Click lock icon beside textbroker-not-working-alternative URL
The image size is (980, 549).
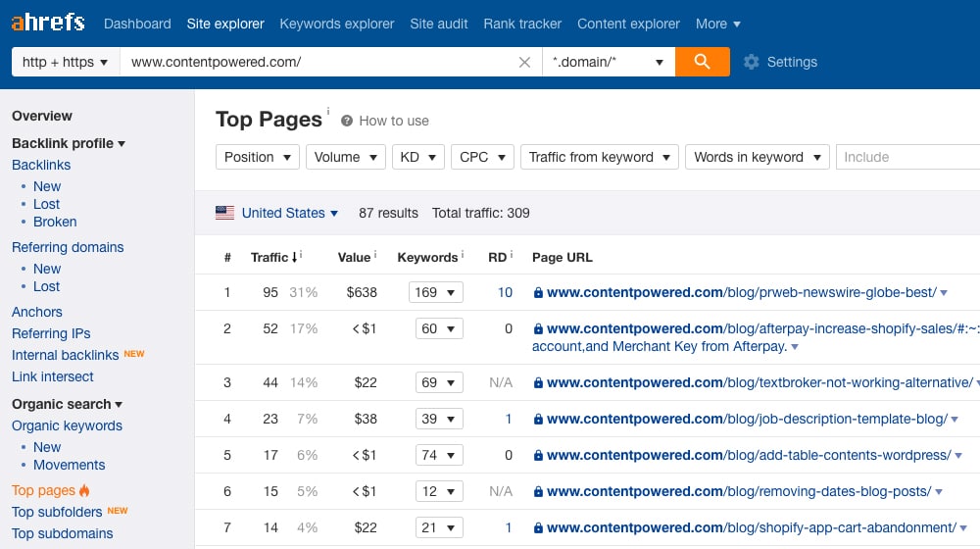537,382
